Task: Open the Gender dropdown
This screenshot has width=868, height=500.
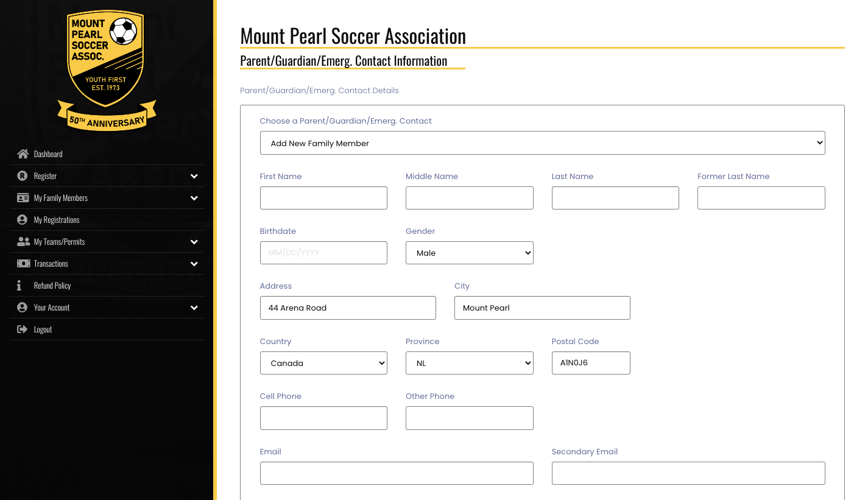Action: (x=469, y=253)
